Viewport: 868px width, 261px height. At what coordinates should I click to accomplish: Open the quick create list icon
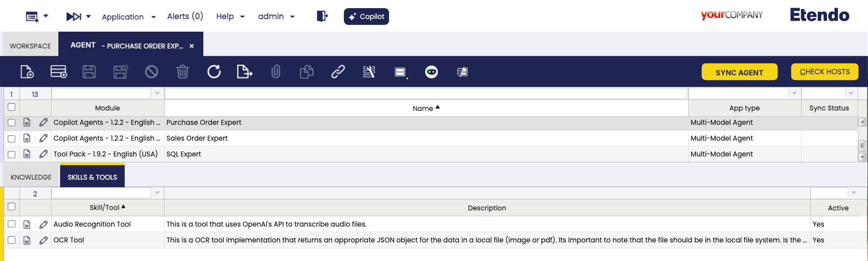tap(32, 17)
